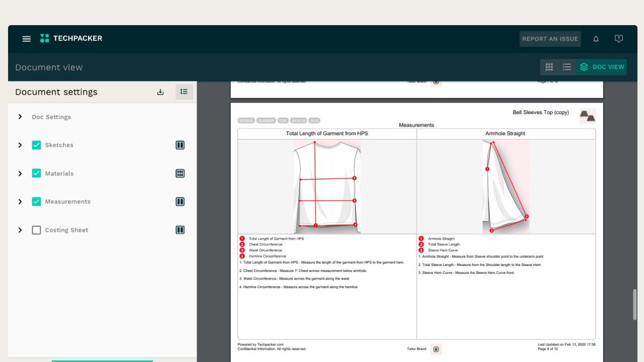Expand the Costing Sheet section
644x362 pixels.
tap(20, 230)
